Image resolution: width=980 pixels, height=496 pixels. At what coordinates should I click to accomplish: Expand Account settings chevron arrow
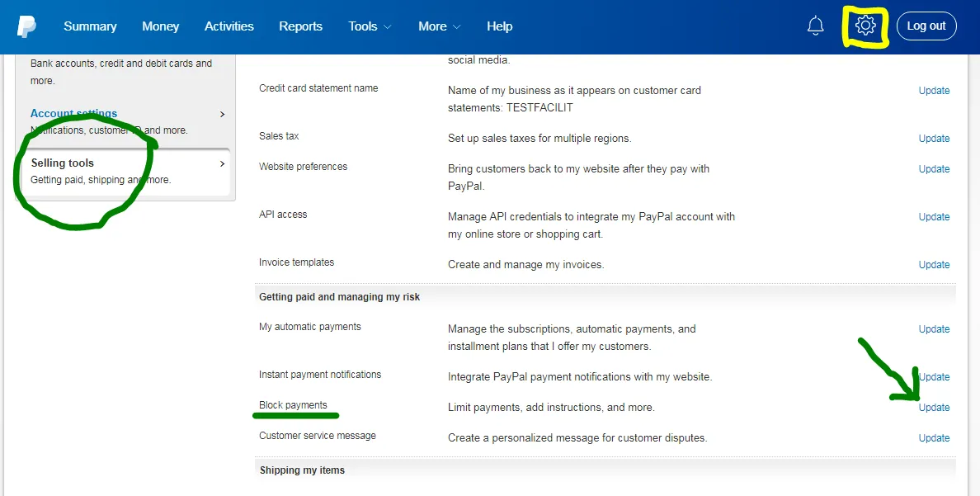(222, 115)
